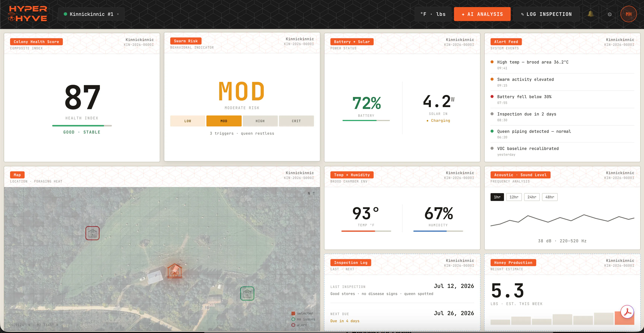
Task: Click the battery level progress bar
Action: [x=366, y=121]
